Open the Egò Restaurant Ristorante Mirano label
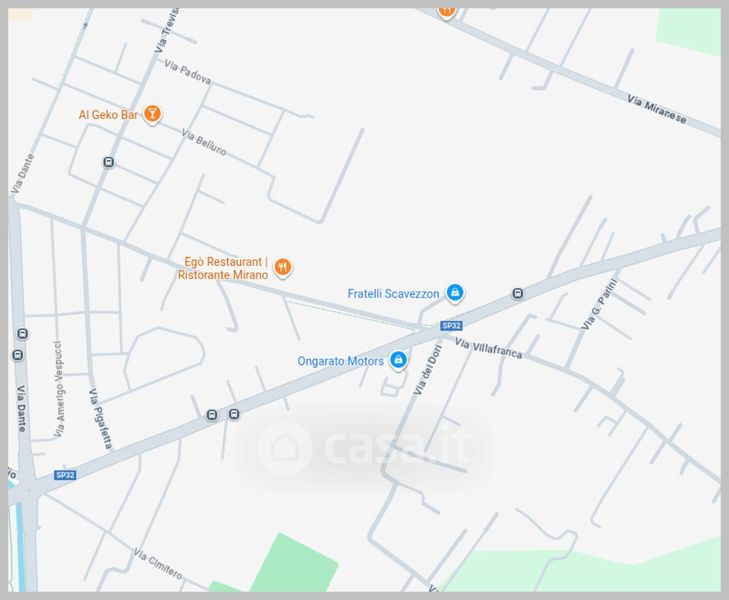The width and height of the screenshot is (729, 600). coord(223,268)
